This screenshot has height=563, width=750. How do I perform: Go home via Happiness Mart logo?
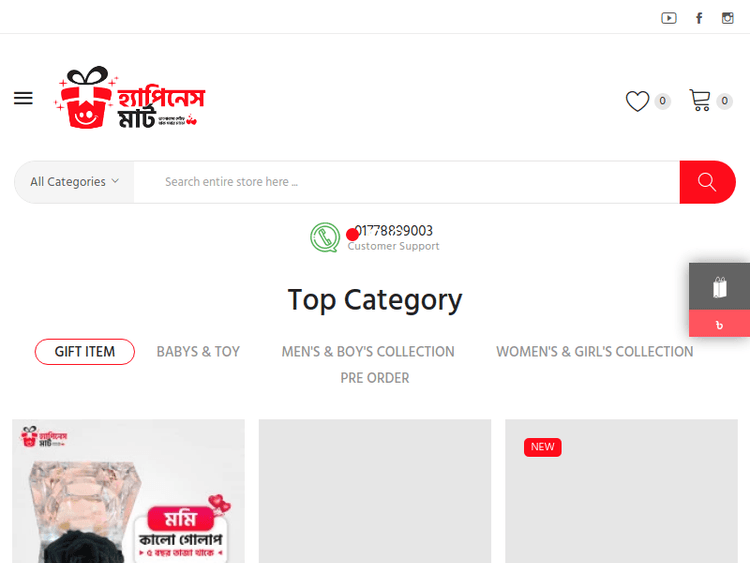130,98
